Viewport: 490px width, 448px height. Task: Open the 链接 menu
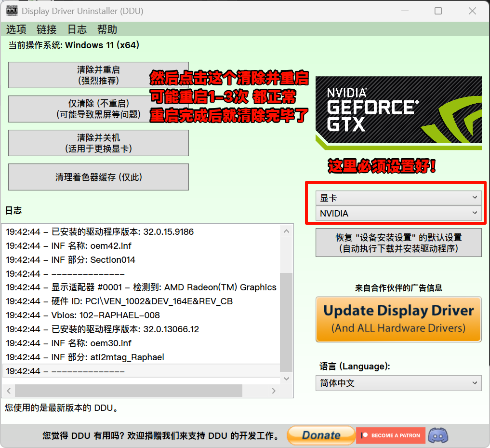pos(46,29)
